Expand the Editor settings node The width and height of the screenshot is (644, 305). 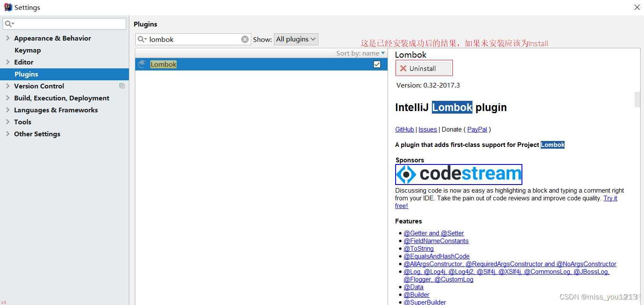8,62
